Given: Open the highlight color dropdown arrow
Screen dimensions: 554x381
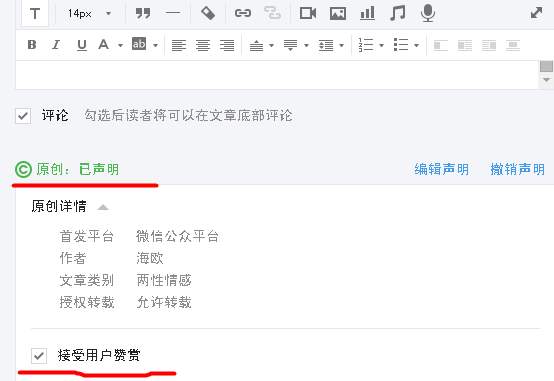Looking at the screenshot, I should click(155, 46).
